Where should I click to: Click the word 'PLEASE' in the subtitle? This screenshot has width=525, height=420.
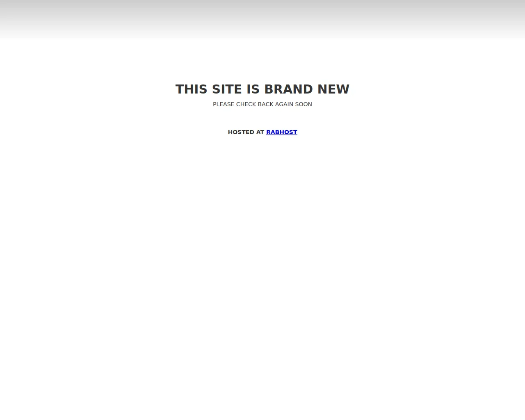[224, 104]
